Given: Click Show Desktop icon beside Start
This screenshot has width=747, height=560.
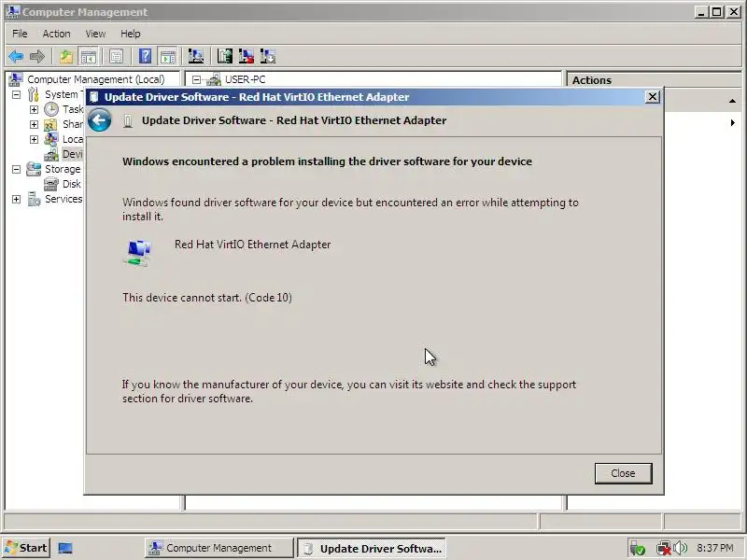Looking at the screenshot, I should pyautogui.click(x=65, y=548).
